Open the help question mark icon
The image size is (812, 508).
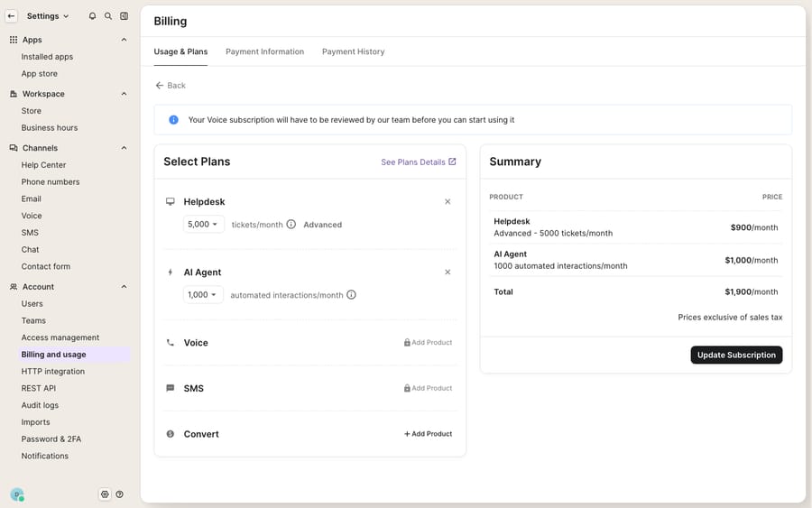click(120, 494)
